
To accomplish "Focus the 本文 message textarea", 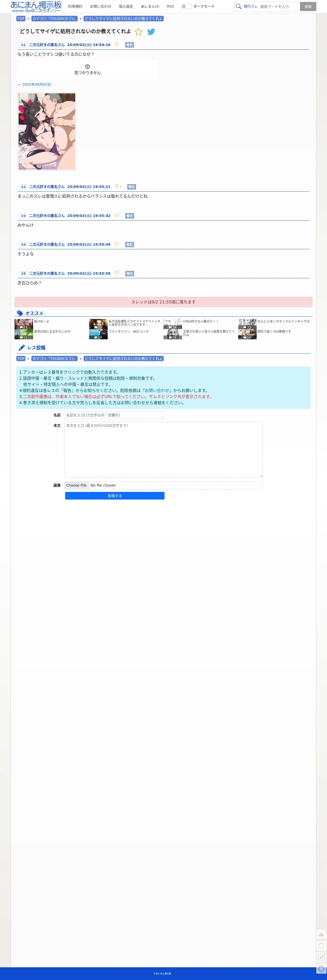I will [x=163, y=449].
